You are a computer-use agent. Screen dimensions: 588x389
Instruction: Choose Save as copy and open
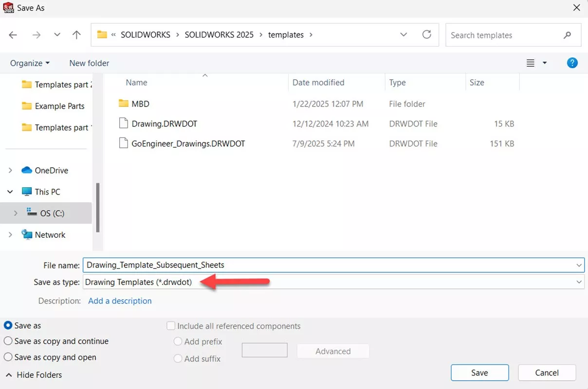8,357
